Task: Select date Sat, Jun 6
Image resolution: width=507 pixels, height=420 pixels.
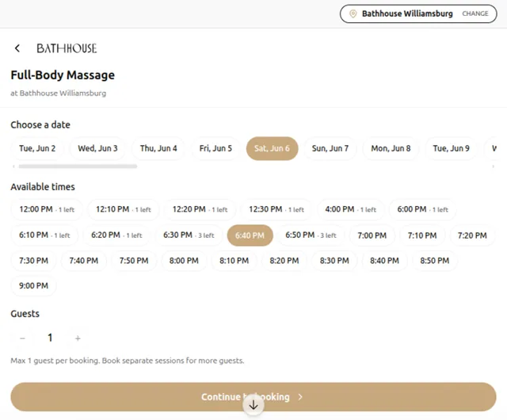Action: click(272, 148)
